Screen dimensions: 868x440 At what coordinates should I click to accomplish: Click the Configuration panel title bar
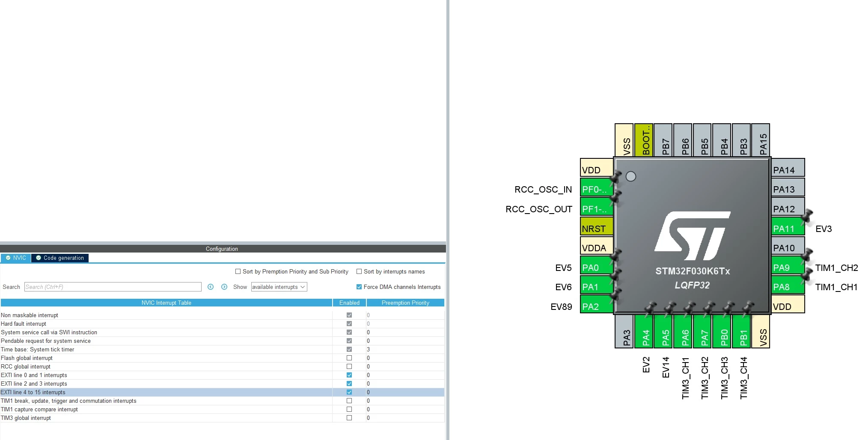click(x=222, y=249)
